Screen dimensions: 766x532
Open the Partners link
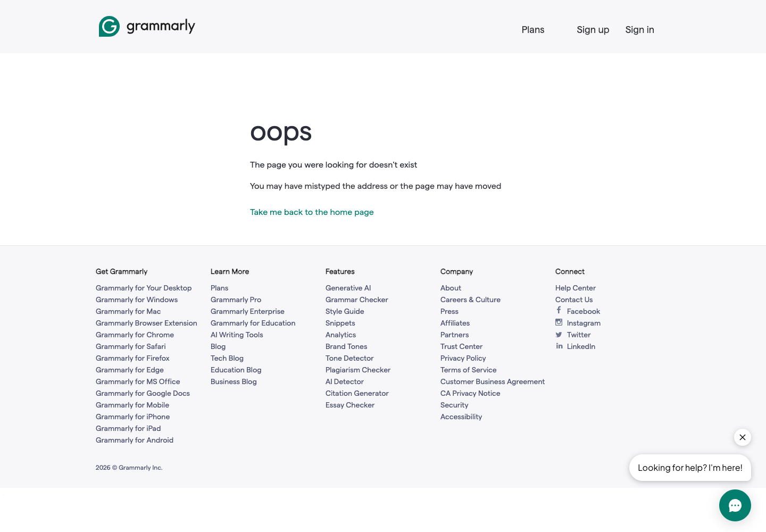coord(454,335)
